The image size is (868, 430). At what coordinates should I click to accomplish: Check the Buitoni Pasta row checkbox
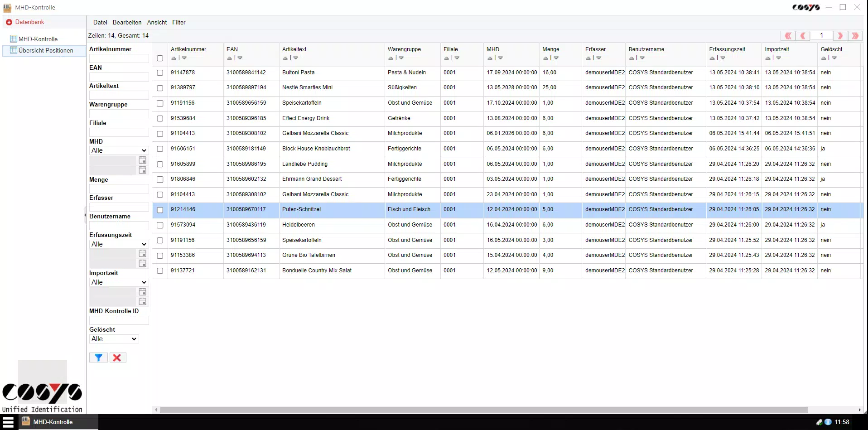coord(160,72)
